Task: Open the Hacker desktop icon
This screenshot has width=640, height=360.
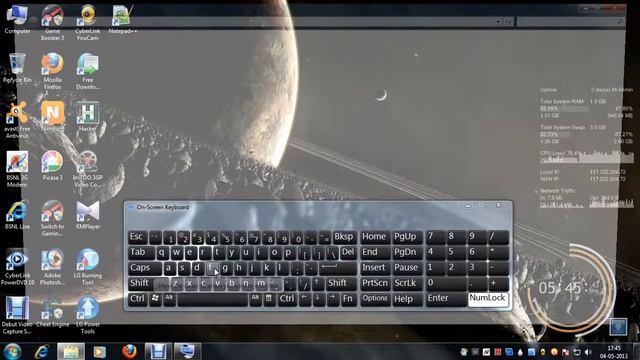Action: [87, 116]
